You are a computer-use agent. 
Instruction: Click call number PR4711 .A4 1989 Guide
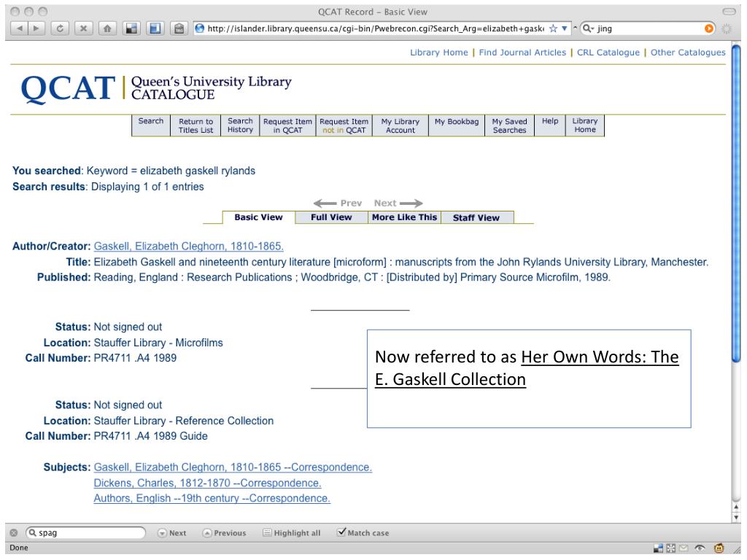coord(150,436)
